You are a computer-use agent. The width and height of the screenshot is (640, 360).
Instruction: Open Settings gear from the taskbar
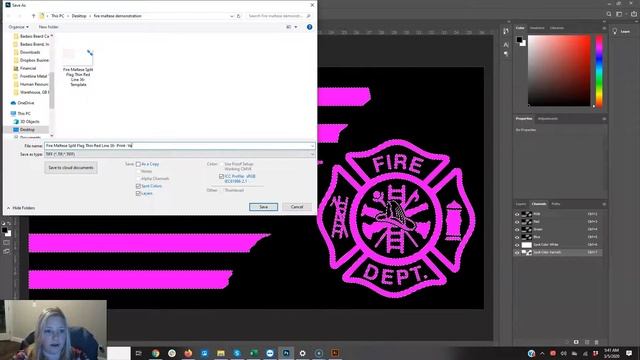tap(302, 353)
